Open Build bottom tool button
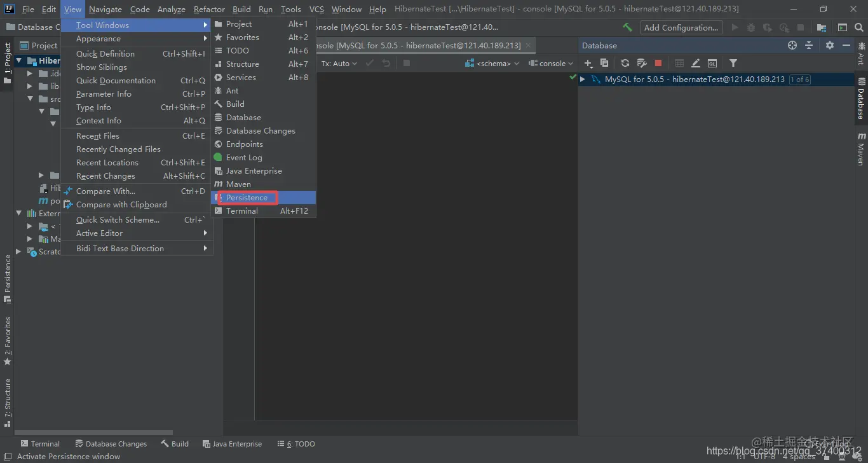868x463 pixels. 175,444
